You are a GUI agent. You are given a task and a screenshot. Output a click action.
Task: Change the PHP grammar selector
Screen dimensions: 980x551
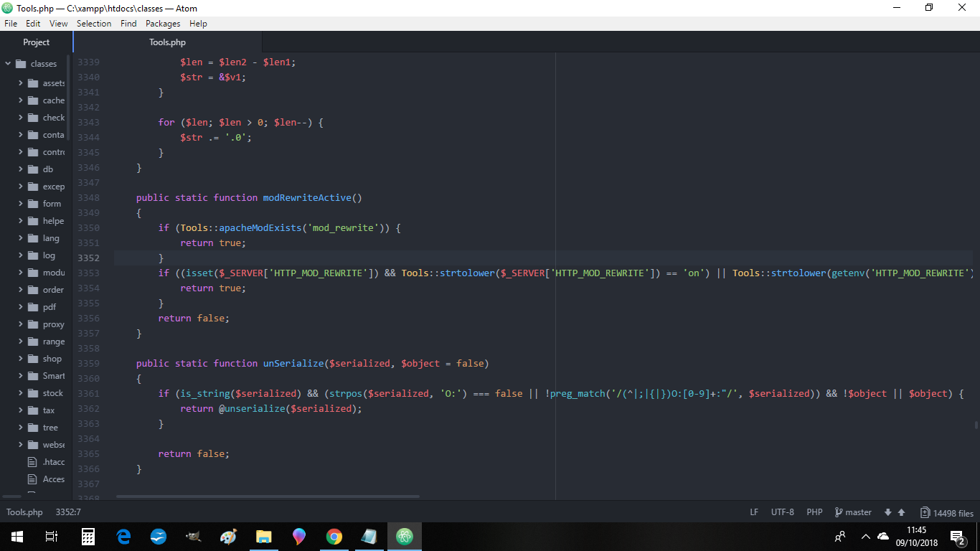pyautogui.click(x=814, y=512)
